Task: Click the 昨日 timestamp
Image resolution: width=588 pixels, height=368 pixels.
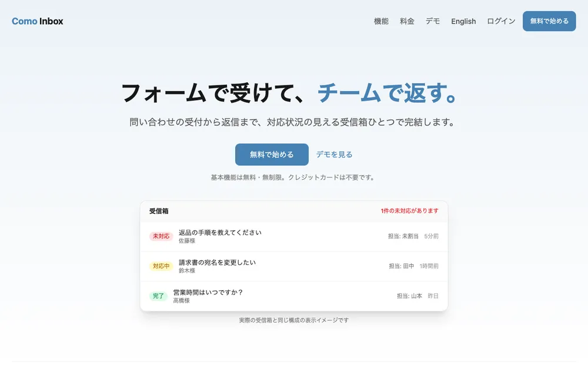Action: (433, 296)
